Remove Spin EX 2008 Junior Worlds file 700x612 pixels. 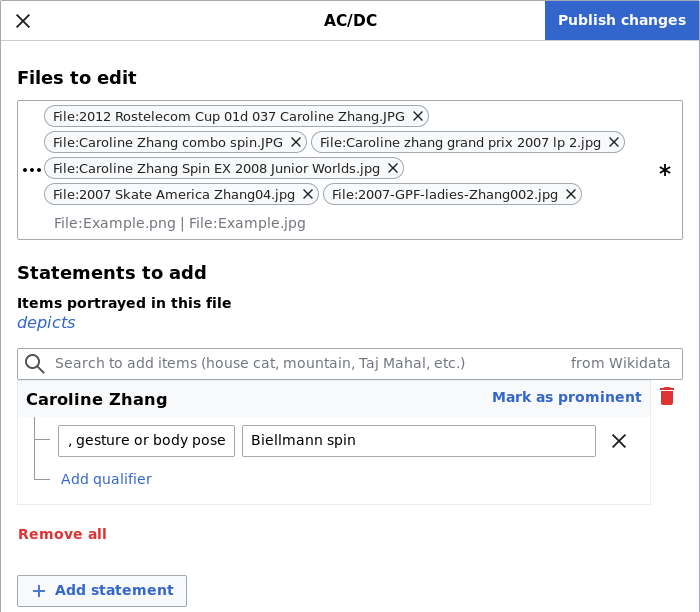pyautogui.click(x=393, y=168)
